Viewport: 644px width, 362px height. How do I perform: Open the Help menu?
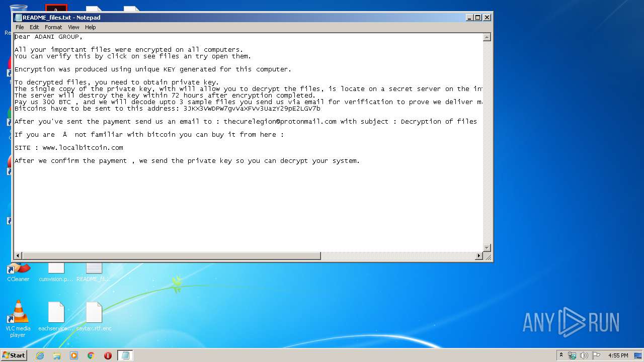coord(90,27)
